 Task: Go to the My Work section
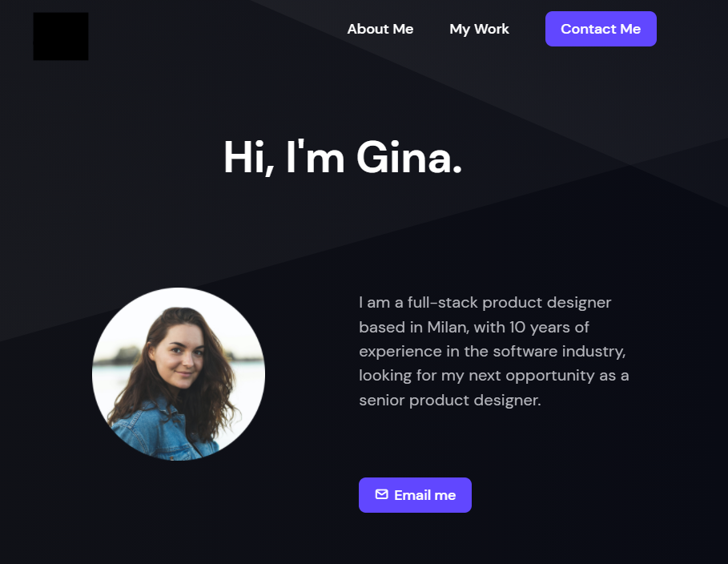(479, 29)
